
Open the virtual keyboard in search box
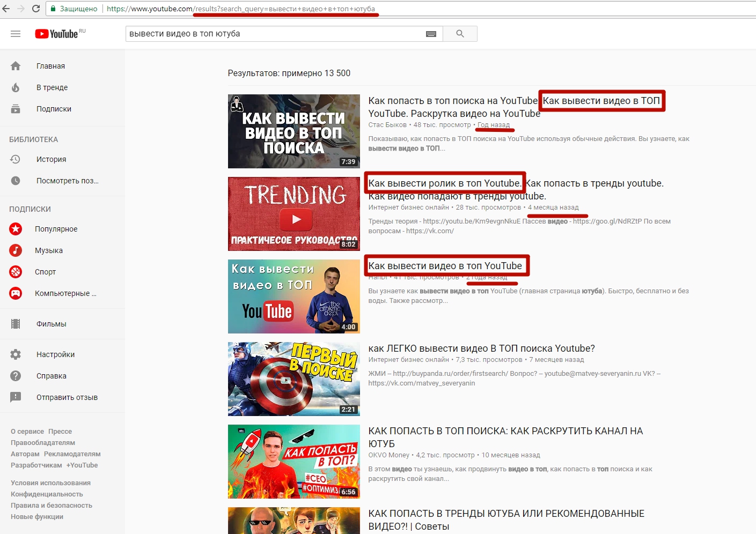click(x=431, y=34)
